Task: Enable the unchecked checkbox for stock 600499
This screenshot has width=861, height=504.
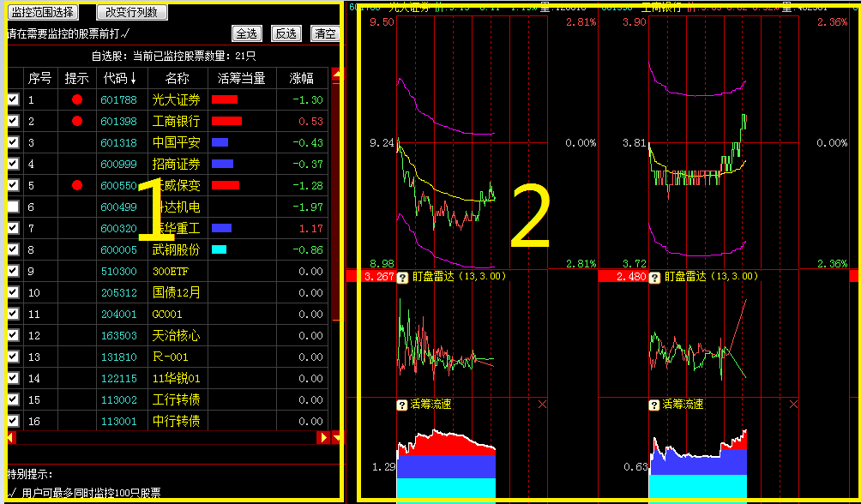Action: pyautogui.click(x=13, y=207)
